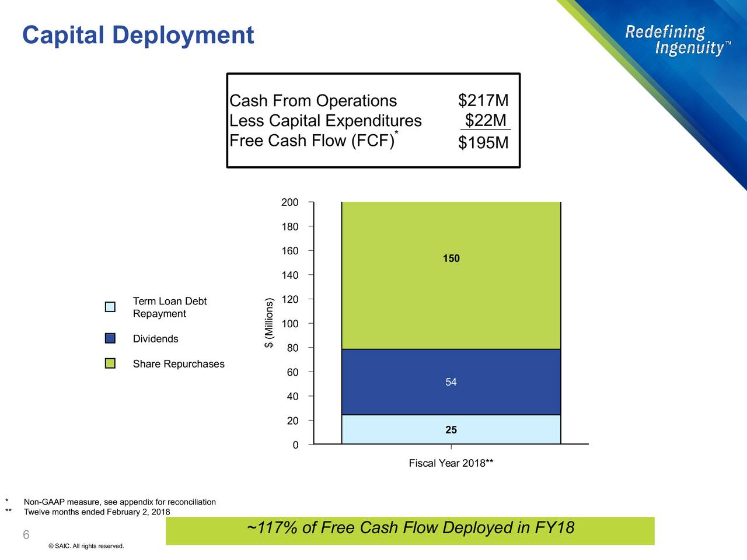This screenshot has height=560, width=747.
Task: Click the Non-GAAP measure footnote
Action: pyautogui.click(x=120, y=502)
